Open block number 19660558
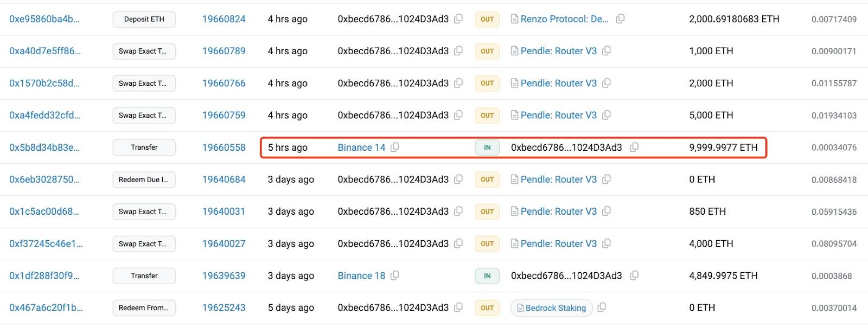Screen dimensions: 868x327 224,148
